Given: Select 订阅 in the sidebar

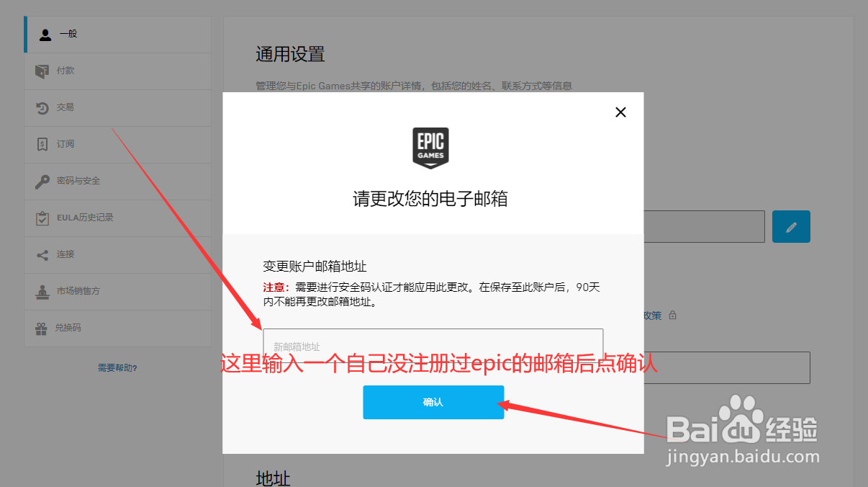Looking at the screenshot, I should pos(117,145).
